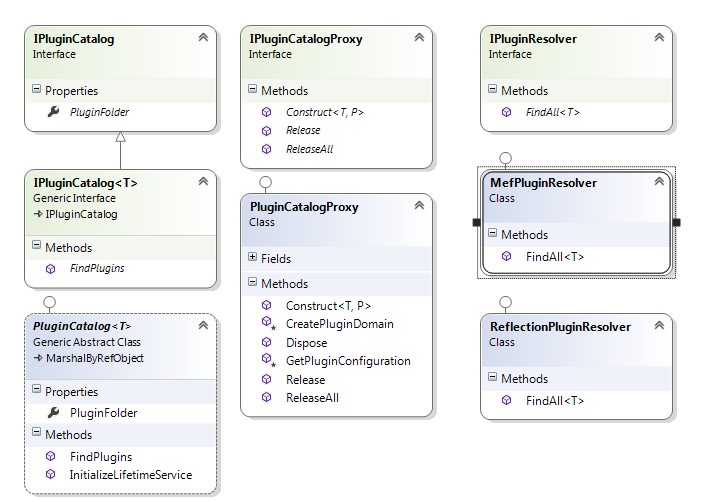The width and height of the screenshot is (704, 502).
Task: Click the lollipop interface circle above MefPluginResolver
Action: 506,158
